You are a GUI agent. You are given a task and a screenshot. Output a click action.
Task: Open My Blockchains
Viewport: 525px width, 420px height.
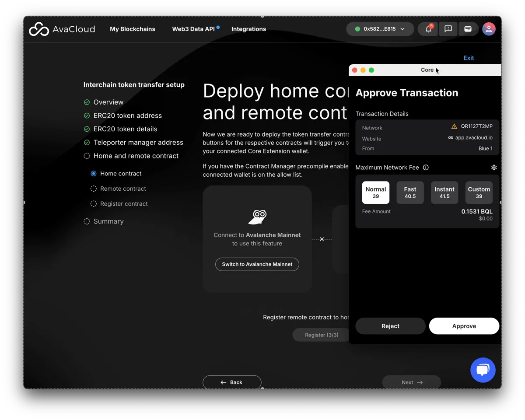click(x=133, y=29)
